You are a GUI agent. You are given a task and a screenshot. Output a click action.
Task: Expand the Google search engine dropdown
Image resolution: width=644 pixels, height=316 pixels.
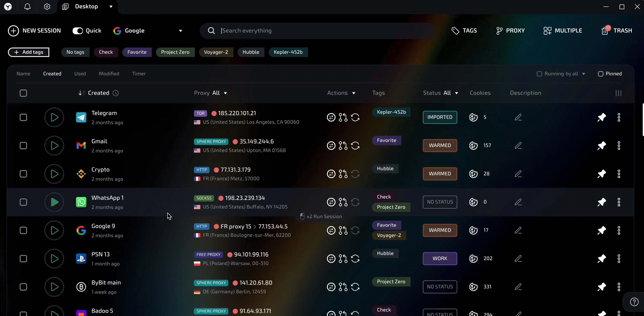[x=181, y=31]
